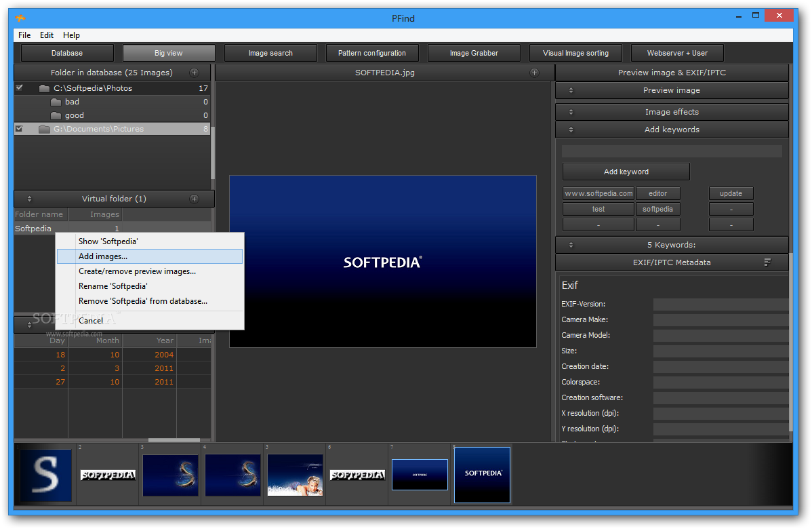This screenshot has width=812, height=529.
Task: Click the PFind application icon in title bar
Action: 21,18
